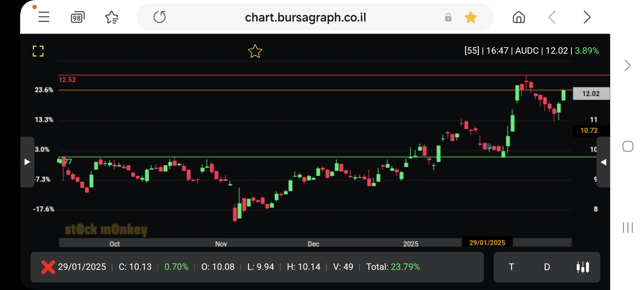This screenshot has width=644, height=290.
Task: Tap the Android recent apps button
Action: click(628, 228)
